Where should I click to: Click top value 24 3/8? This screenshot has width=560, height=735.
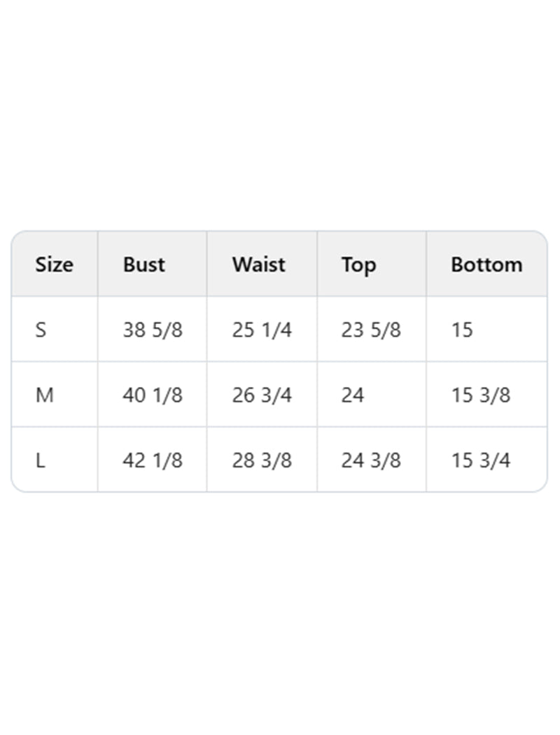pyautogui.click(x=371, y=461)
